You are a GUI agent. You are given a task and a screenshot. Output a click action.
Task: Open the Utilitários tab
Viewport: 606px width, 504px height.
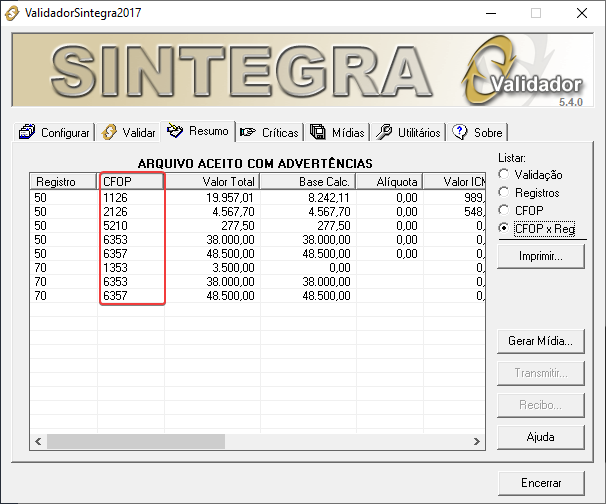click(408, 133)
